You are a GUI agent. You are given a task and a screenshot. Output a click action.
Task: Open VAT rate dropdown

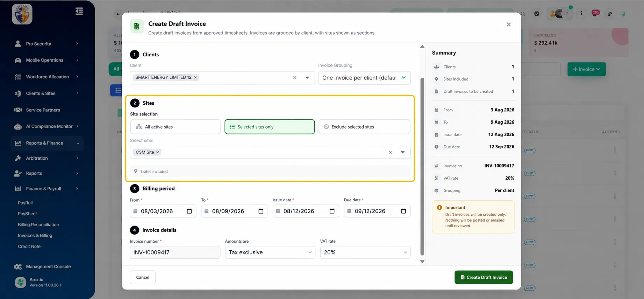[365, 252]
